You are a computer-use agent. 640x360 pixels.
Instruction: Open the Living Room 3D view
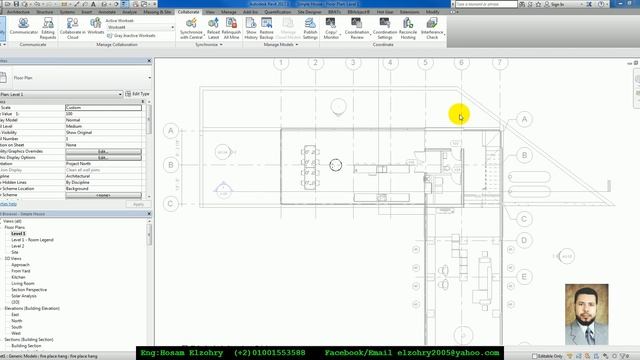tap(23, 283)
